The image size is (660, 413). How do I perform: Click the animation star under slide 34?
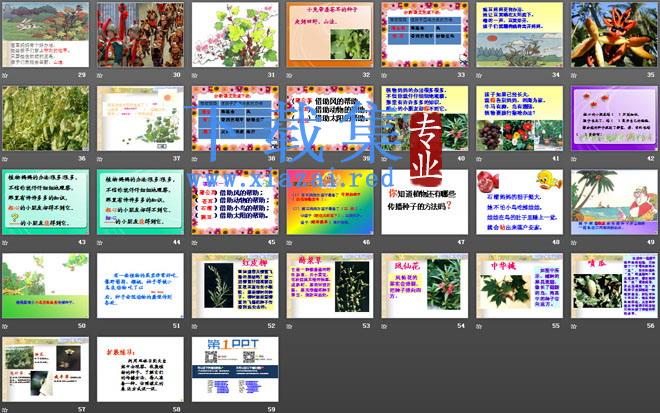pyautogui.click(x=479, y=75)
